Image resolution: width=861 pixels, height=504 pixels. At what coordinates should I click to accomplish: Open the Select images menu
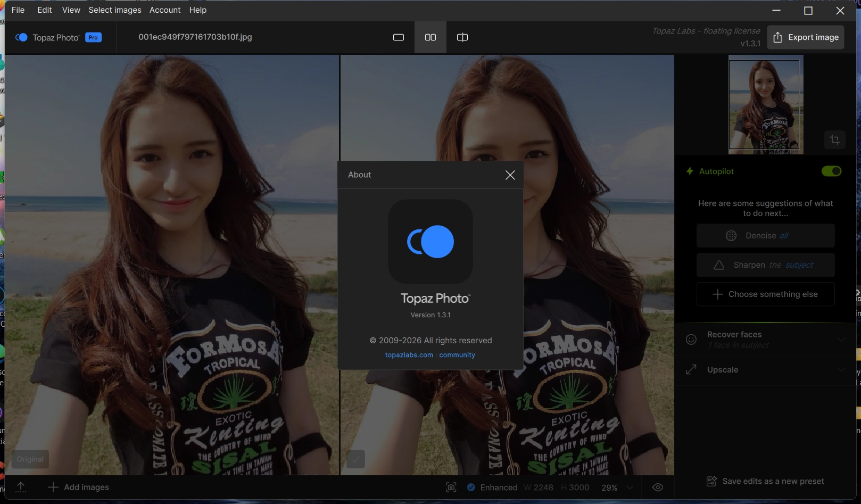(x=115, y=10)
